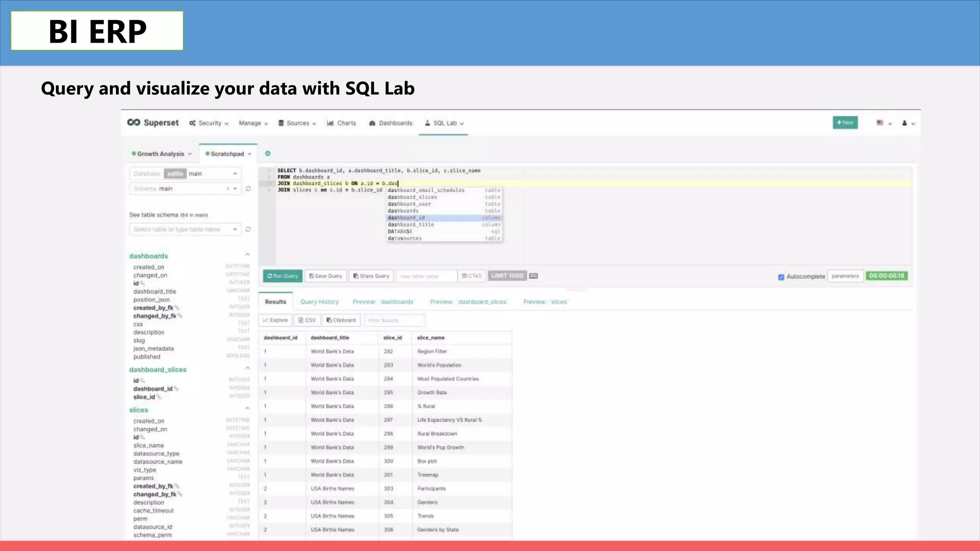
Task: Copy results with the Clipboard button
Action: [x=341, y=320]
